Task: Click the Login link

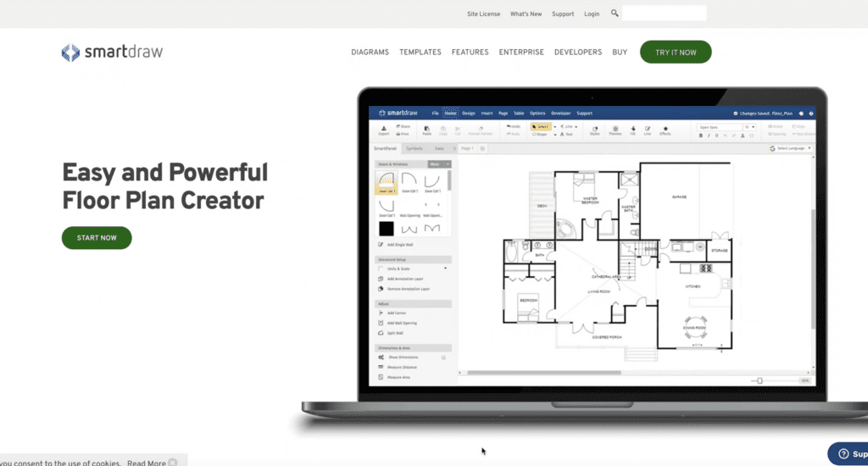Action: [592, 14]
